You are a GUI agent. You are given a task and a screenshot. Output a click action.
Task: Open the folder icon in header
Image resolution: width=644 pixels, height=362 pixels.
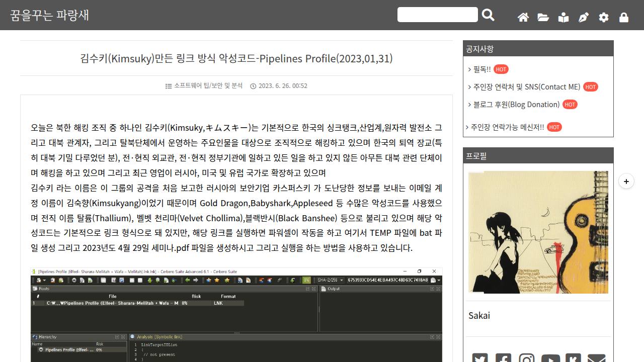click(x=543, y=18)
